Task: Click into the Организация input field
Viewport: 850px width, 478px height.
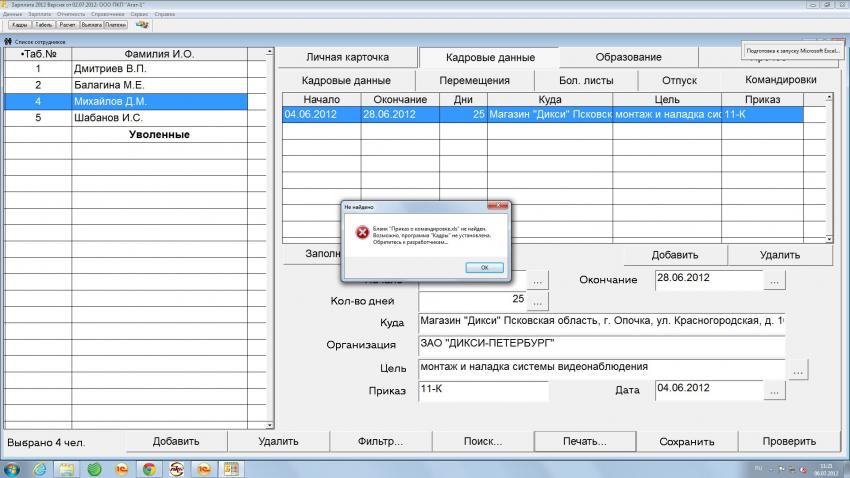Action: (x=601, y=345)
